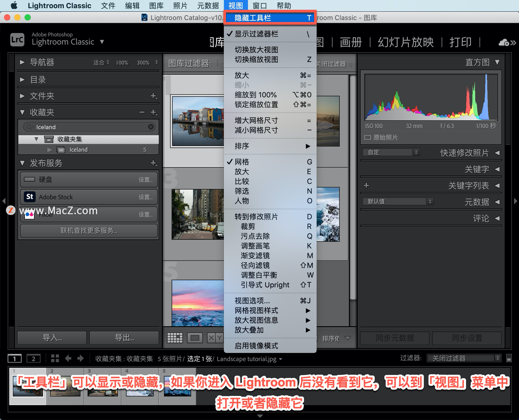Switch to the Print module

(461, 42)
